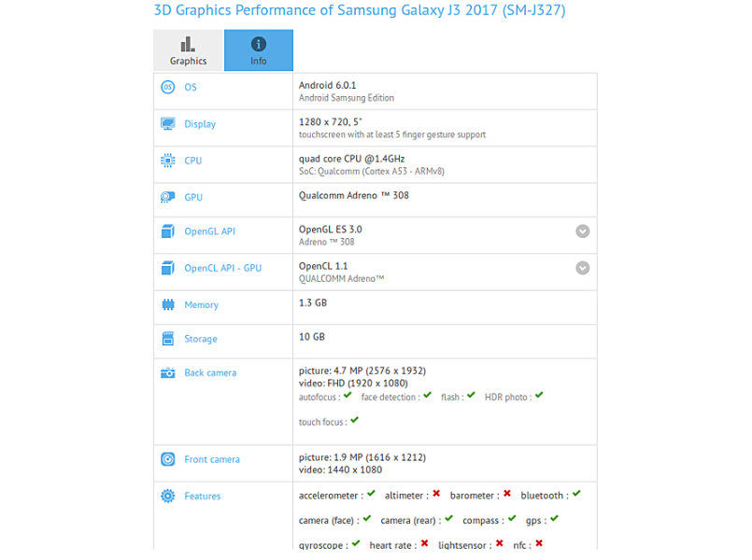This screenshot has width=752, height=560.
Task: Click quad core CPU @1.4GHz text
Action: click(351, 159)
